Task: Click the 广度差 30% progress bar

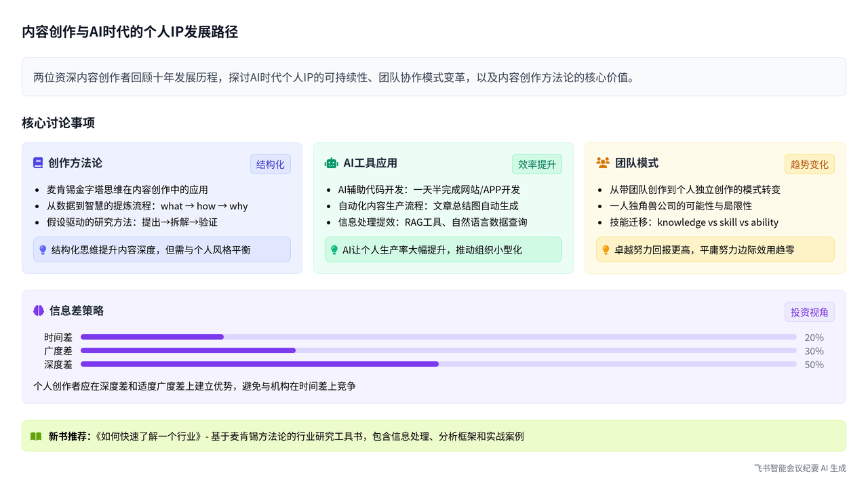Action: tap(438, 350)
